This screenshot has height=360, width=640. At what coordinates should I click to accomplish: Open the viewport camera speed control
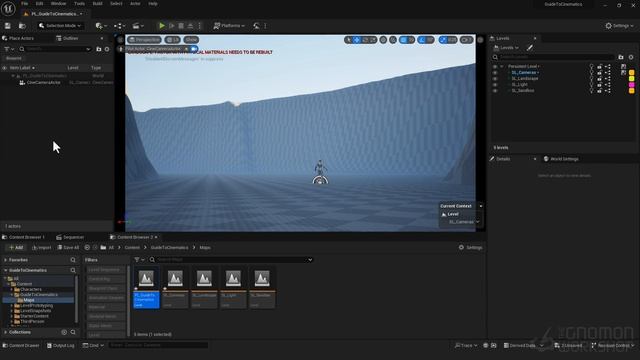(466, 40)
